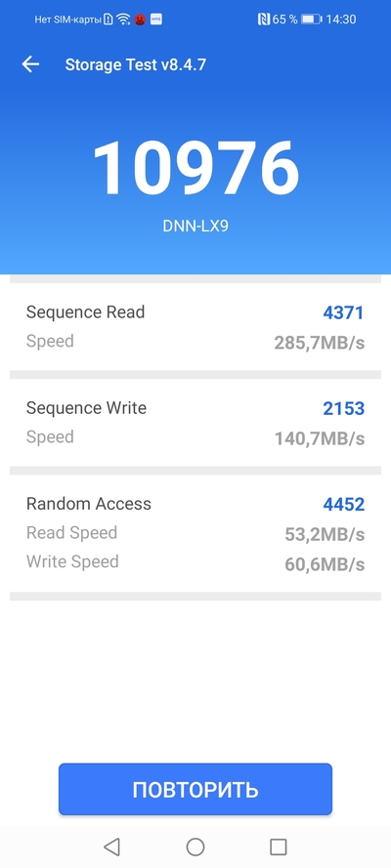
Task: Tap the ПОВТОРИТЬ button
Action: pos(195,789)
